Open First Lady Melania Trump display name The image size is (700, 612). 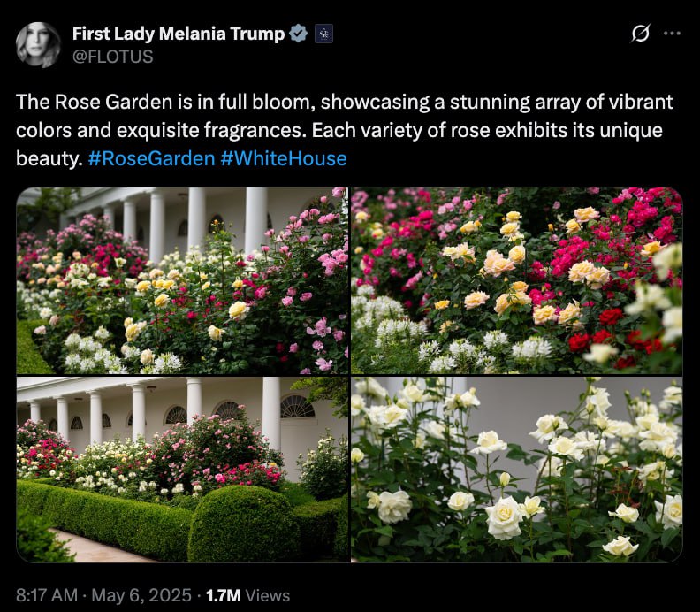pos(179,34)
